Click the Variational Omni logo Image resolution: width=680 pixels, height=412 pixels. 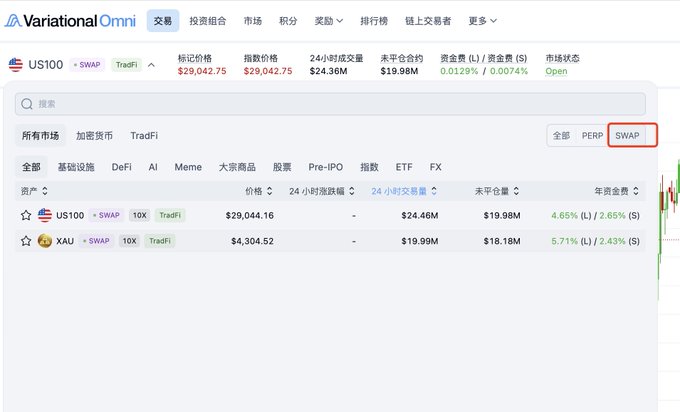[70, 20]
